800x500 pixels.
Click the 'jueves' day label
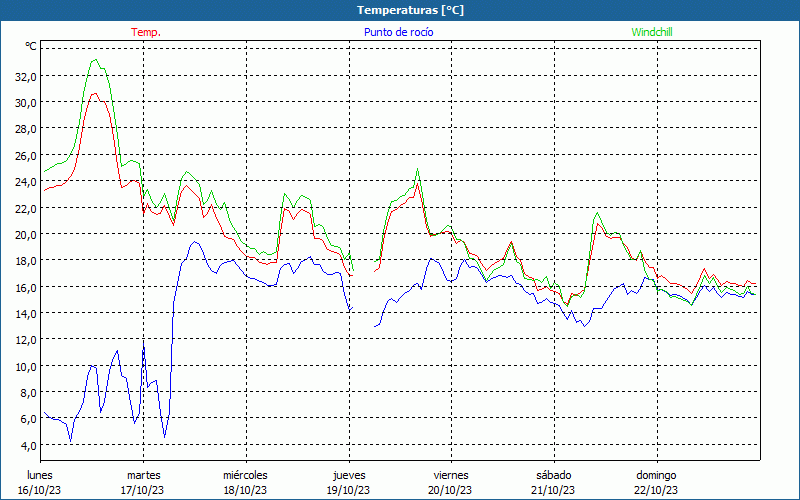click(349, 475)
